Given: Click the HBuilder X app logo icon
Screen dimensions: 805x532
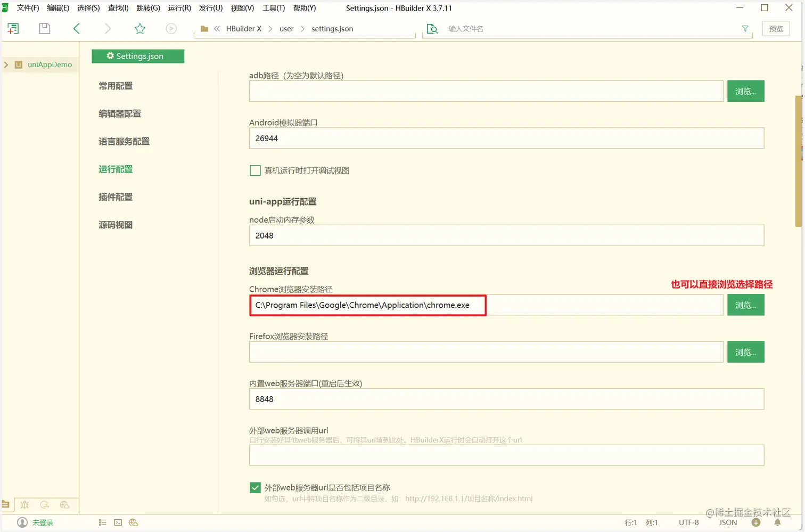Looking at the screenshot, I should 5,8.
